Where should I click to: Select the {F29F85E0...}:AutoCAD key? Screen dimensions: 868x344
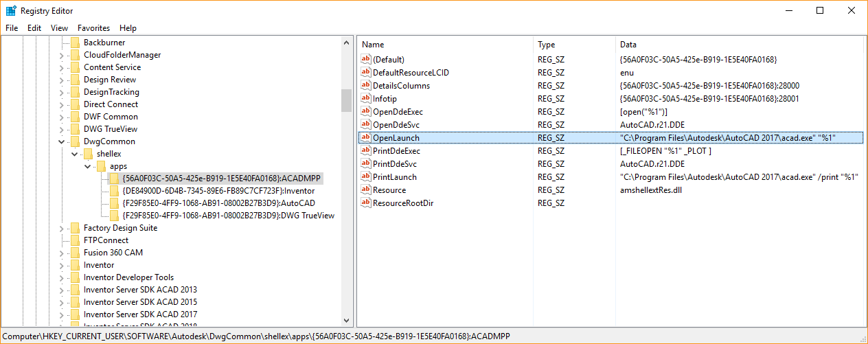click(x=218, y=203)
